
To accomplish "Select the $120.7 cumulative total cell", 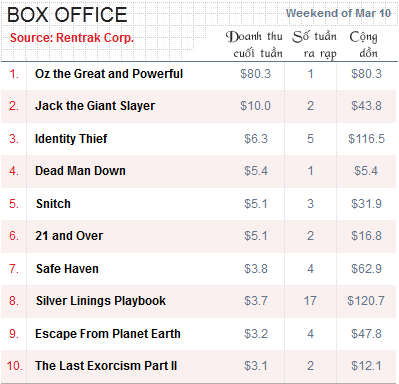I will [366, 301].
